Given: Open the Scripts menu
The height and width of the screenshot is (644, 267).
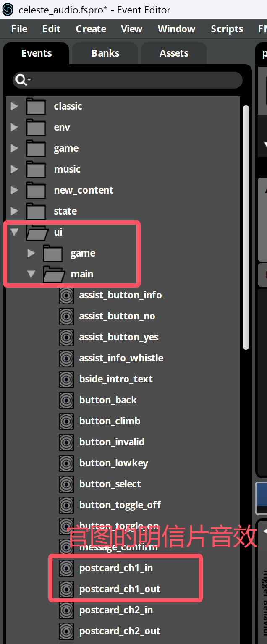Looking at the screenshot, I should tap(227, 29).
